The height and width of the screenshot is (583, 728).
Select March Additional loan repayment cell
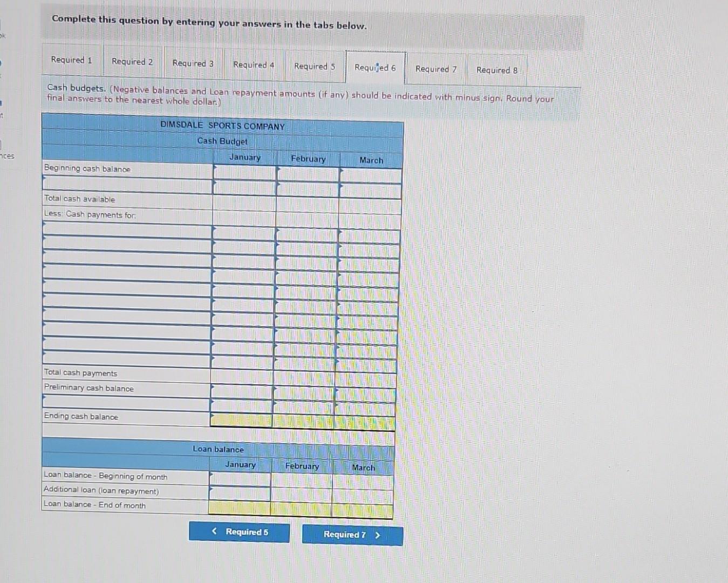coord(363,496)
